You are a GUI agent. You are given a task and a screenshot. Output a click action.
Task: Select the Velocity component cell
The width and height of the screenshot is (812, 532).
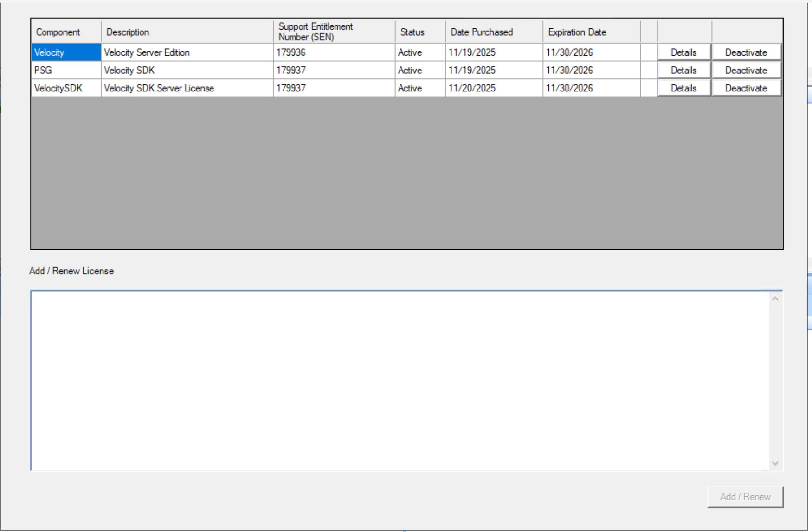click(66, 52)
